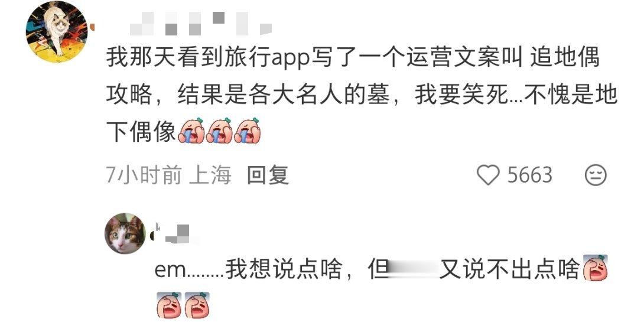Click the phrase 追地偶 in the comment

click(x=565, y=57)
